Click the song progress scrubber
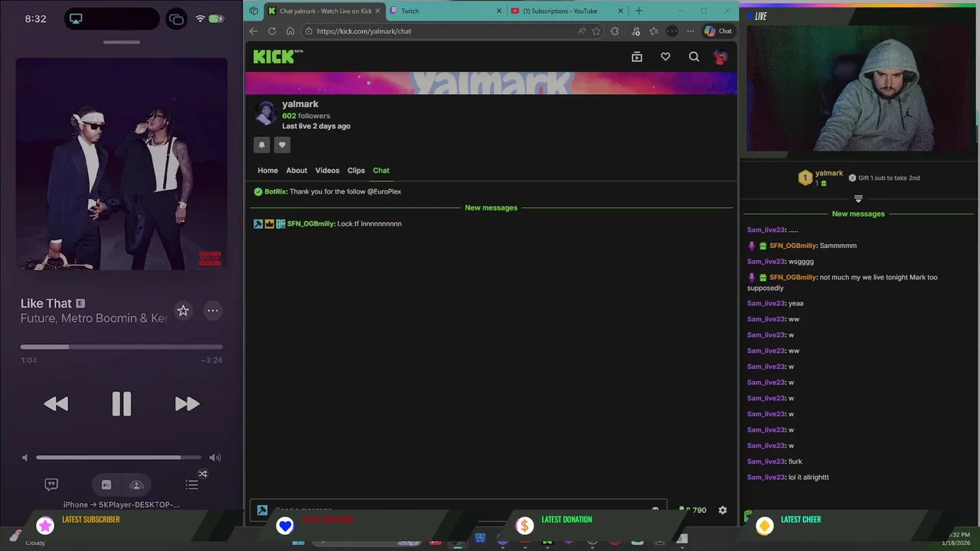The image size is (980, 551). coord(122,347)
